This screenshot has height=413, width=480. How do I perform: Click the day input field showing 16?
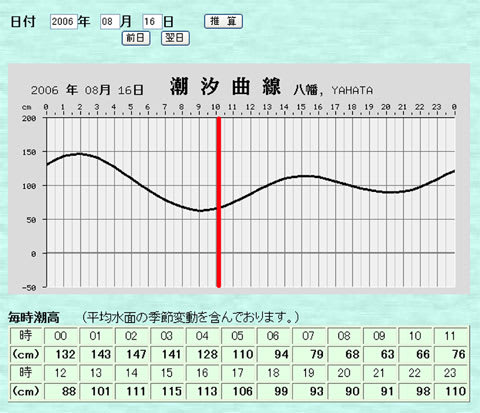[x=152, y=22]
